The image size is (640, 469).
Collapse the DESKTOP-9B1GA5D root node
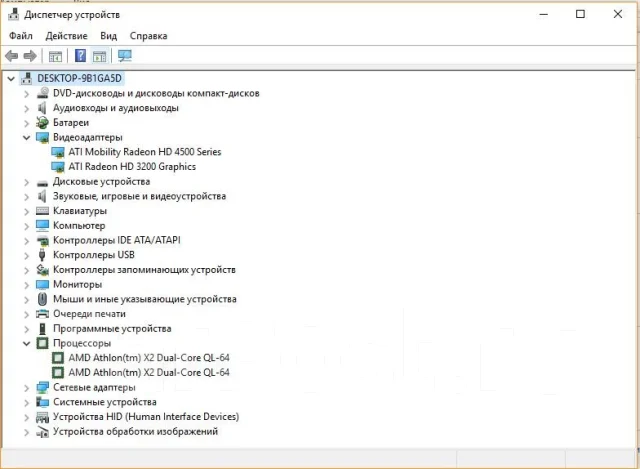[x=11, y=78]
